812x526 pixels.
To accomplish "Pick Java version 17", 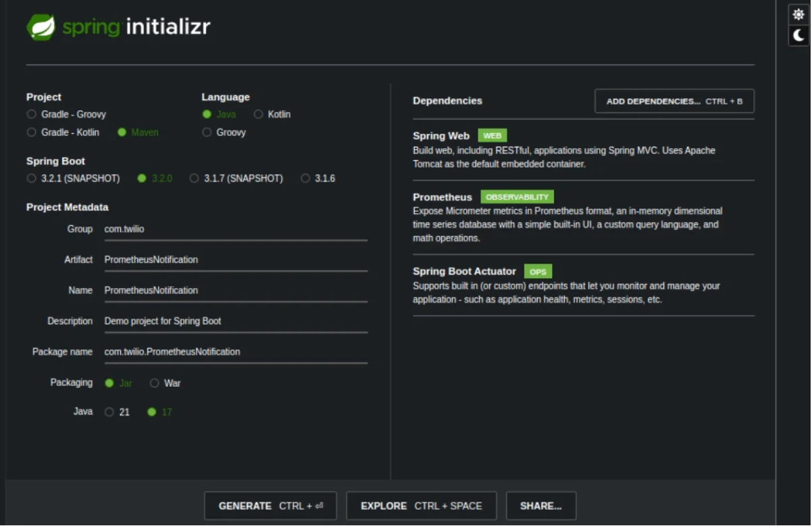I will tap(159, 412).
